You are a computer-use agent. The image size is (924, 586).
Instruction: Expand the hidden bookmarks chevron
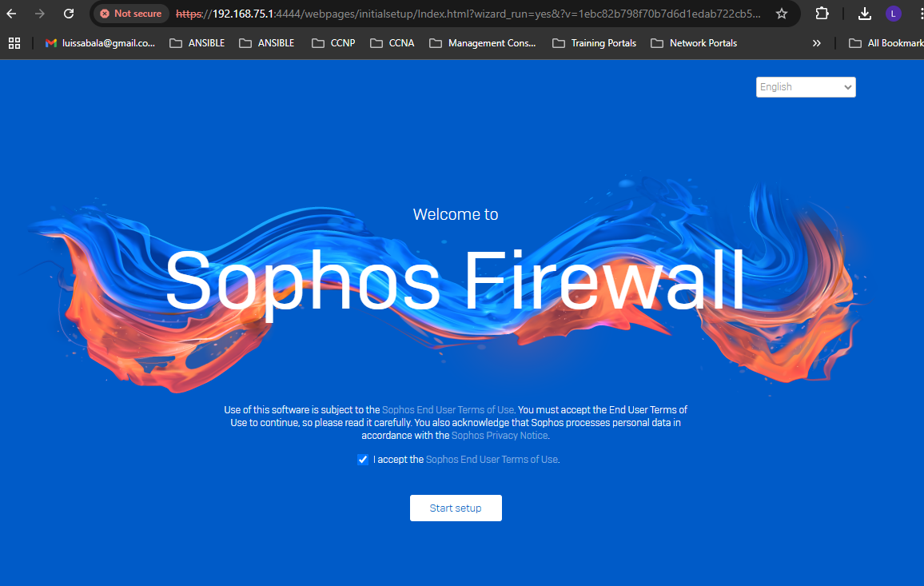(816, 43)
